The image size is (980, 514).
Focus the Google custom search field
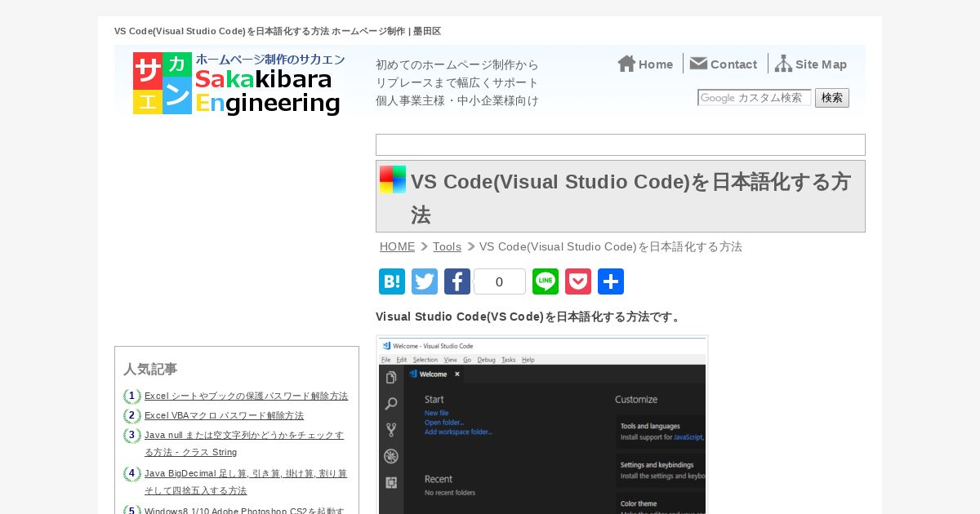click(x=755, y=98)
